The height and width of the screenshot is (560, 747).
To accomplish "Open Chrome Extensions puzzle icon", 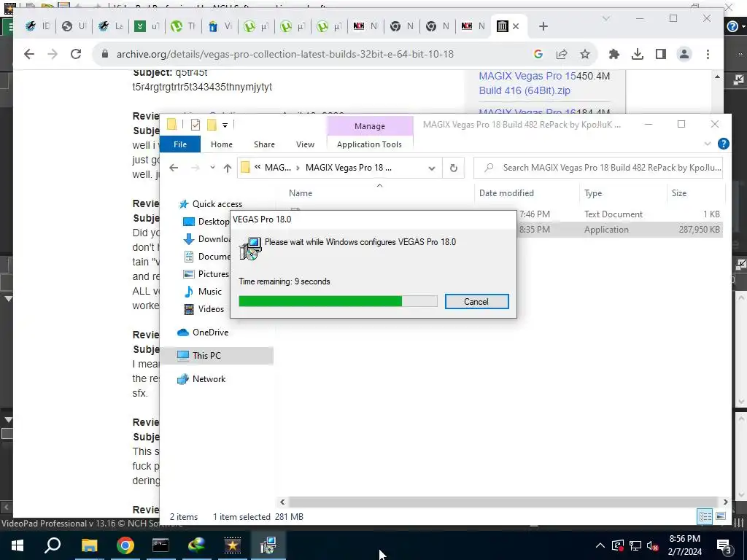I will pos(614,54).
